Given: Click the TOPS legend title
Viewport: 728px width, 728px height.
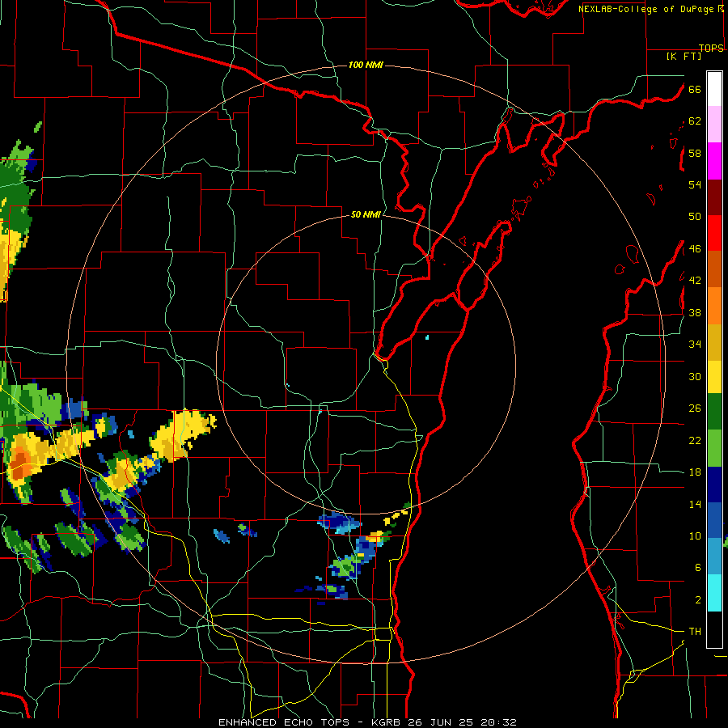Looking at the screenshot, I should click(711, 48).
